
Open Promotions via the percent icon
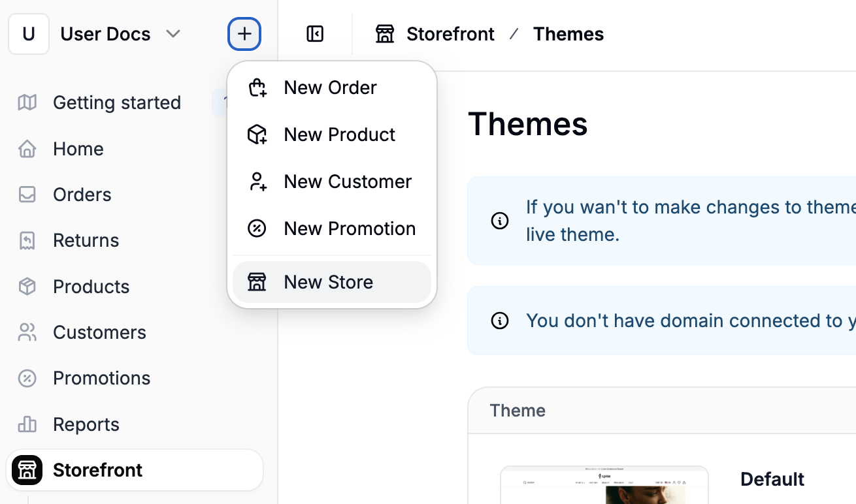[26, 378]
